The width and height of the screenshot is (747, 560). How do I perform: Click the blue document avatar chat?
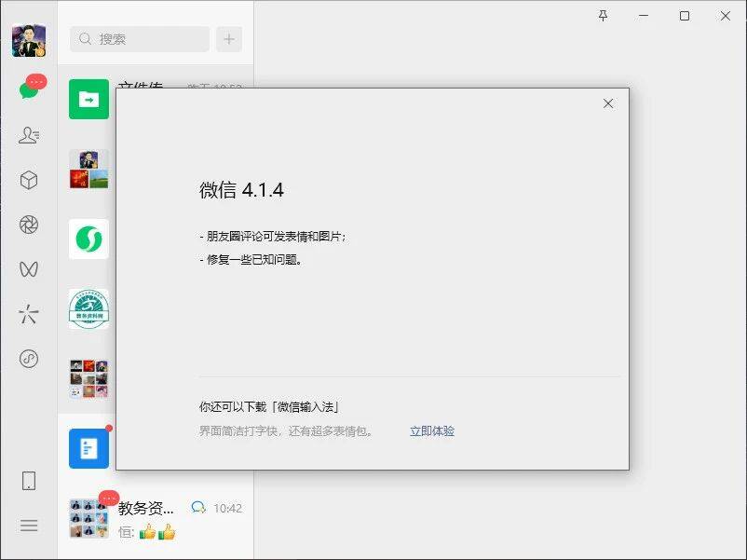(88, 447)
